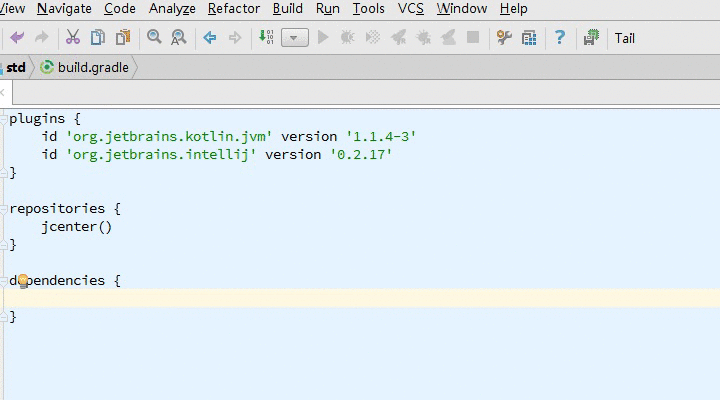Click version string '1.1.4-3'
The width and height of the screenshot is (720, 400).
point(381,136)
